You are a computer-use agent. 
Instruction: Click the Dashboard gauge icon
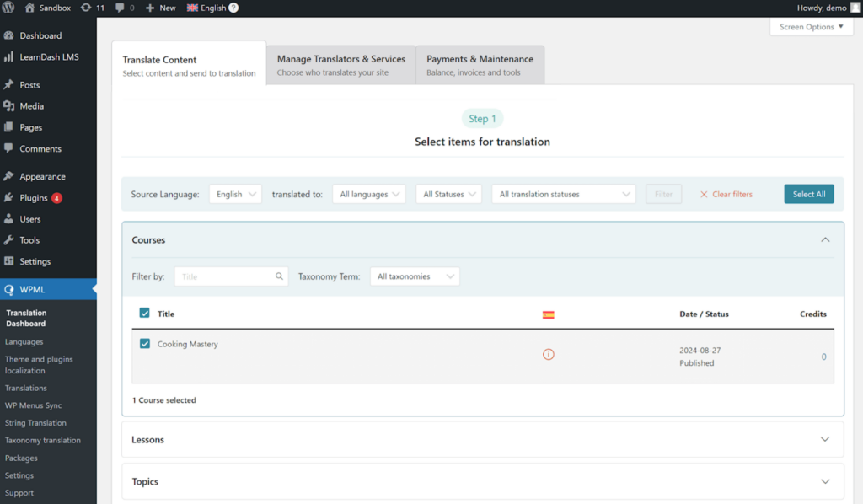pyautogui.click(x=8, y=35)
